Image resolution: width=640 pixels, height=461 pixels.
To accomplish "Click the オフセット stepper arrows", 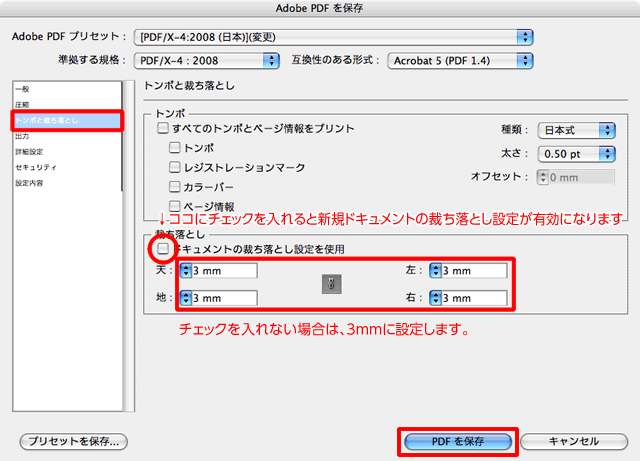I will pos(543,177).
